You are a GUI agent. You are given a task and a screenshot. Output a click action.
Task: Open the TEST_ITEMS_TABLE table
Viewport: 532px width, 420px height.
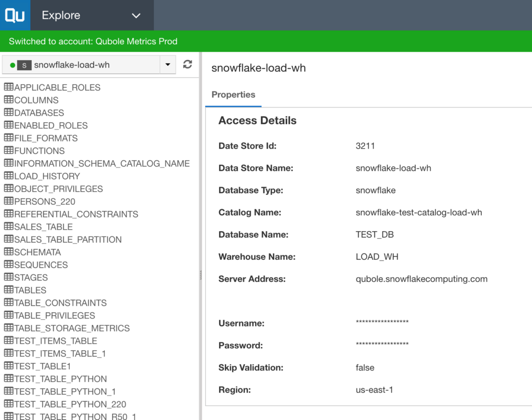(56, 341)
